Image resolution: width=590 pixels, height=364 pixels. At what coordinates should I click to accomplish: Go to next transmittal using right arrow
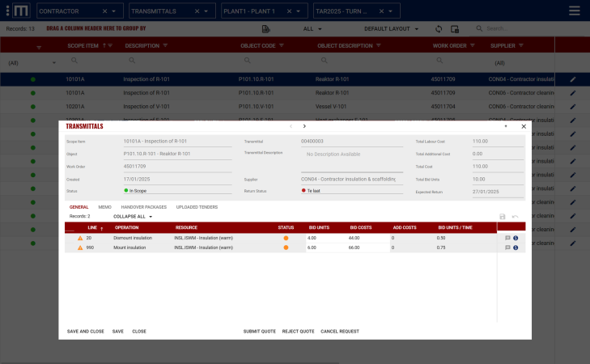pos(304,126)
